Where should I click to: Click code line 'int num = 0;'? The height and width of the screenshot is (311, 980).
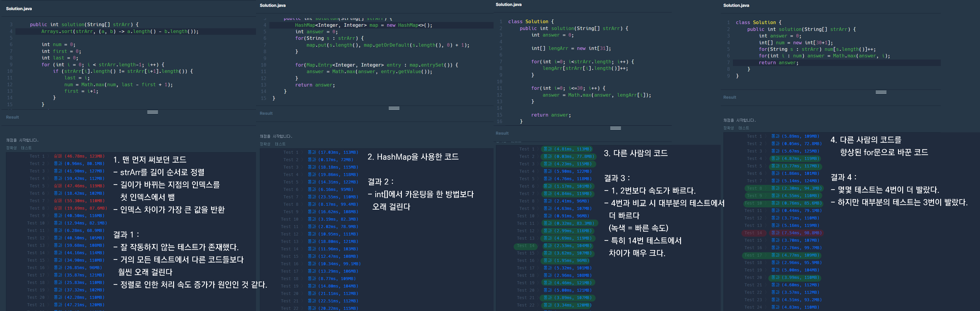click(59, 45)
